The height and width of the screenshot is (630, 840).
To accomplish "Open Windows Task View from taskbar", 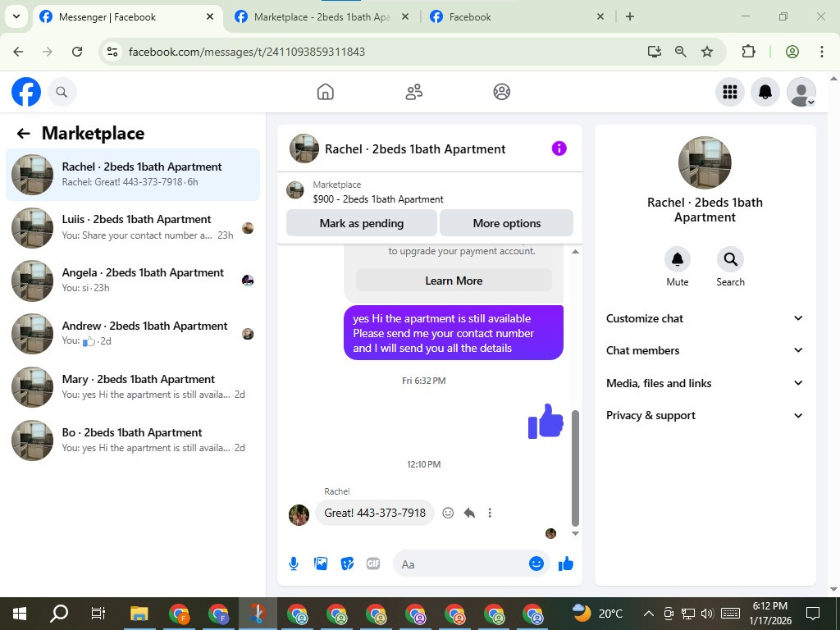I will pyautogui.click(x=98, y=614).
